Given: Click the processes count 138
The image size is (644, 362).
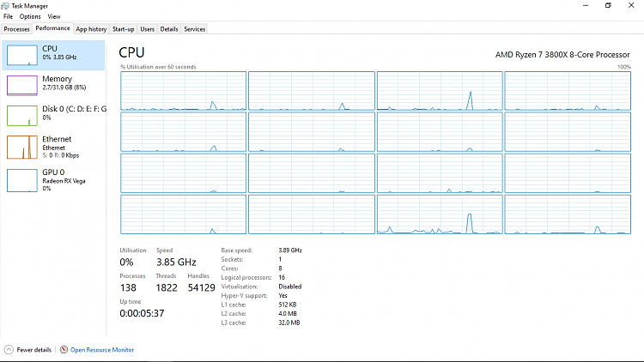Looking at the screenshot, I should [128, 287].
